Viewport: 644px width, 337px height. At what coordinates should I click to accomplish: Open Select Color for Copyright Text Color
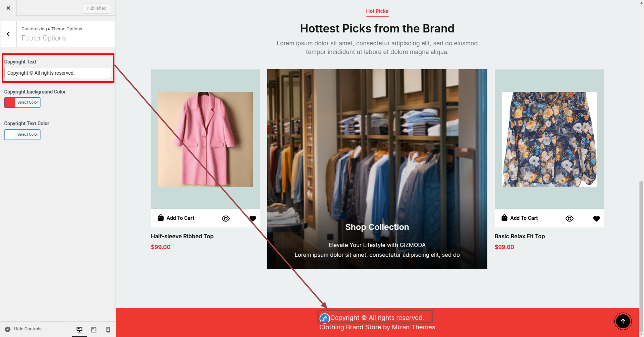coord(28,134)
